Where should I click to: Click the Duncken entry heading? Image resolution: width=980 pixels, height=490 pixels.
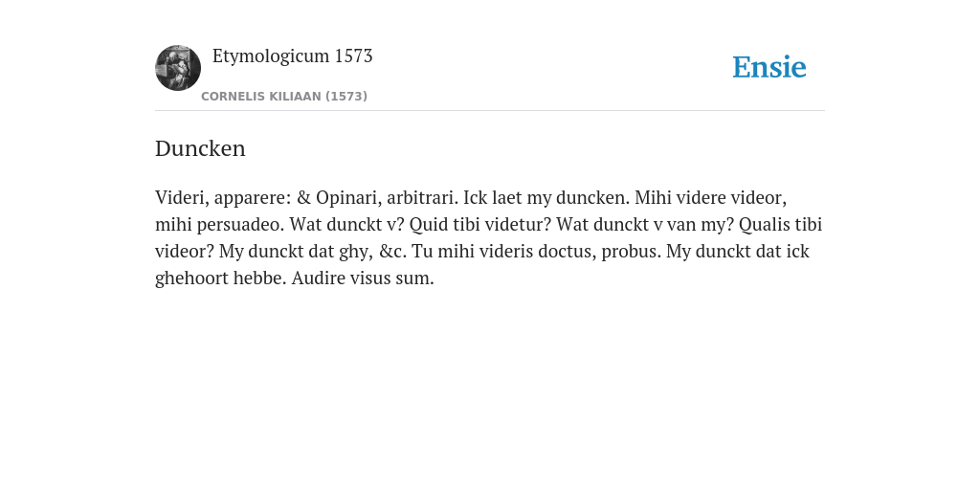[x=200, y=148]
